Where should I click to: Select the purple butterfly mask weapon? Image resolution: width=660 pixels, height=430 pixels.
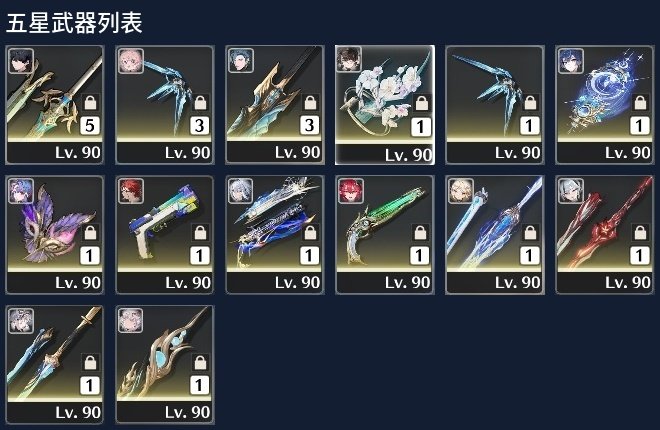tap(55, 235)
